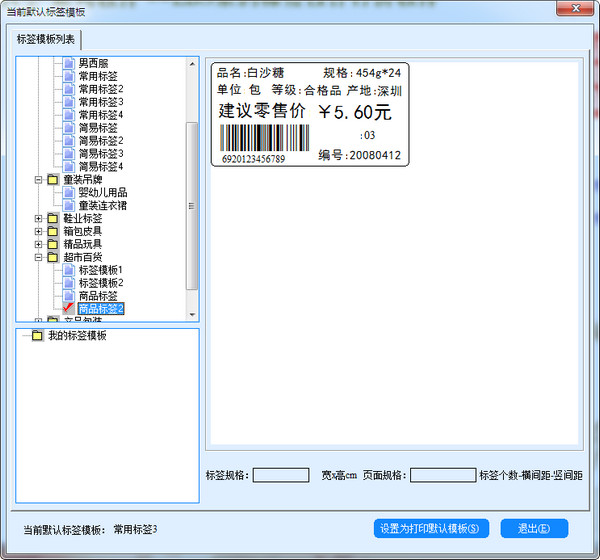Select the 简易标签2 template name
The width and height of the screenshot is (600, 560).
pyautogui.click(x=101, y=140)
